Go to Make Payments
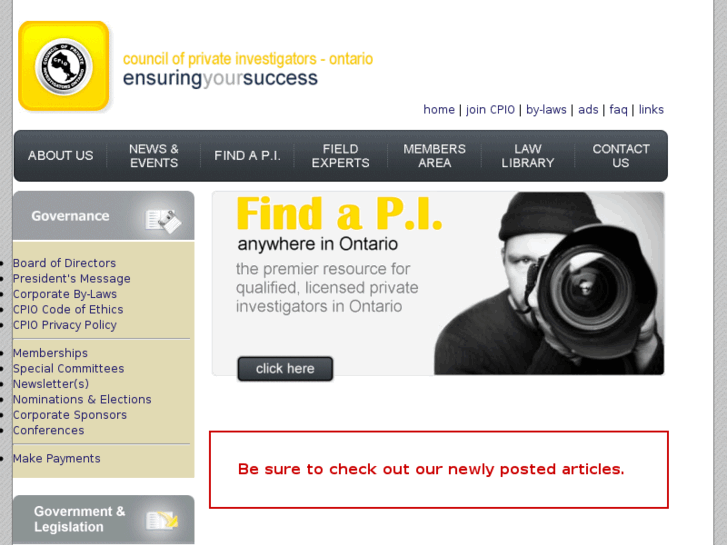 pos(57,458)
